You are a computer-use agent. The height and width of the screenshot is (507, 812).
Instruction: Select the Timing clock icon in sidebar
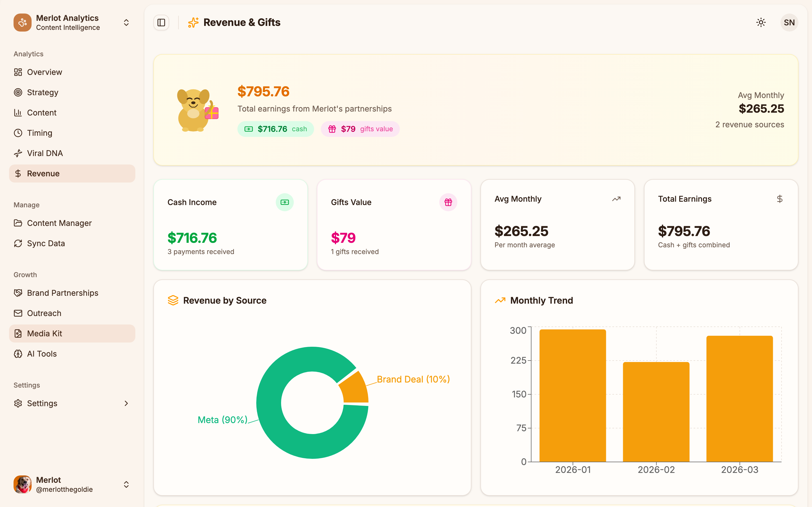(18, 133)
